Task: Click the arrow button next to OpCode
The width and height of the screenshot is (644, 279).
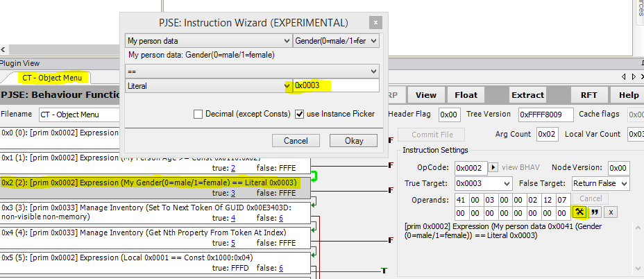Action: (x=494, y=168)
